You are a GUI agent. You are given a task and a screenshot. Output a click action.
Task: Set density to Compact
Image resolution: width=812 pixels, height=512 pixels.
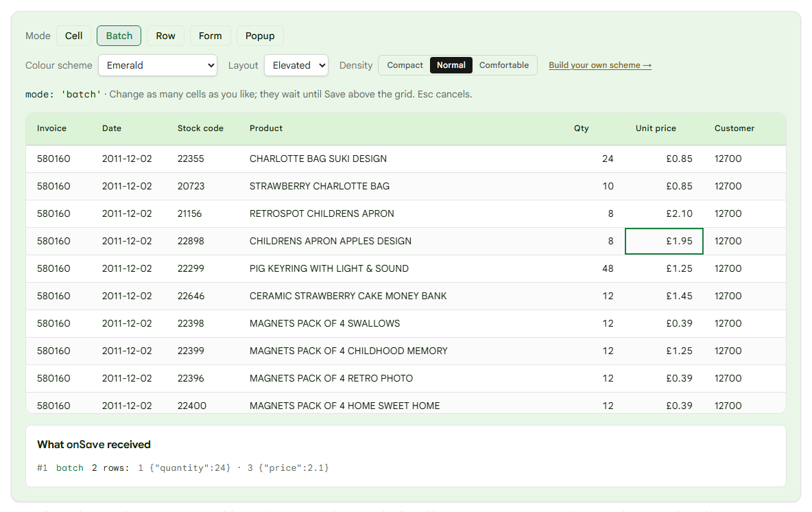405,65
